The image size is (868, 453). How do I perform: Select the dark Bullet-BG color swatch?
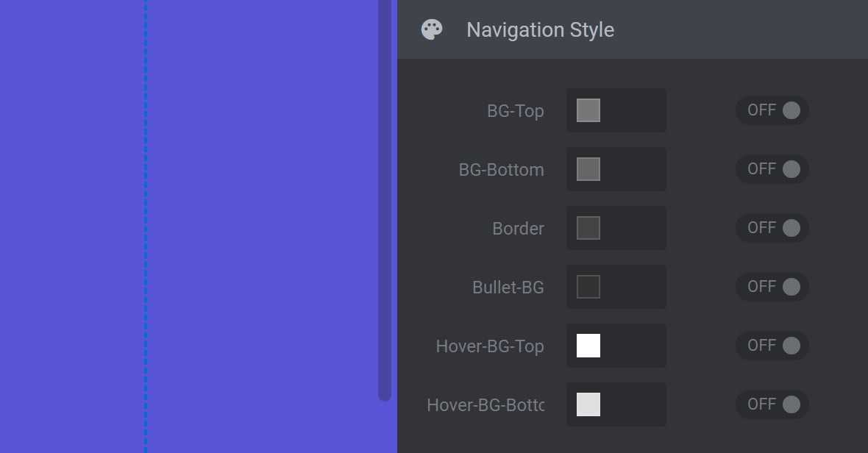(x=588, y=287)
